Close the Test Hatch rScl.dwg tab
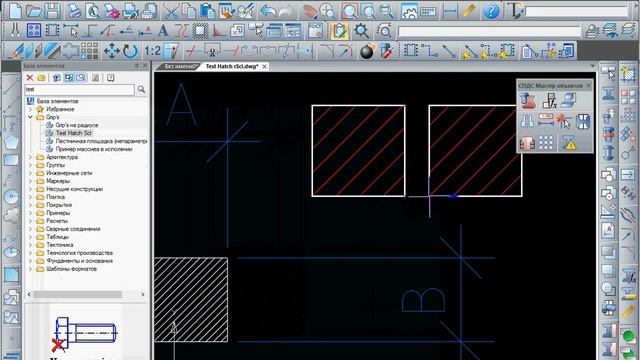This screenshot has height=360, width=640. [264, 66]
